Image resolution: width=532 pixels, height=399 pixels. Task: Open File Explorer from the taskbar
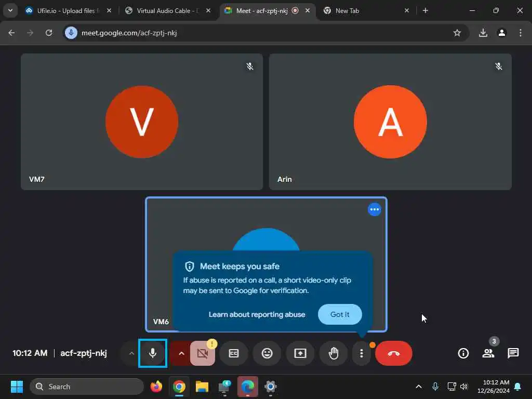[x=202, y=387]
